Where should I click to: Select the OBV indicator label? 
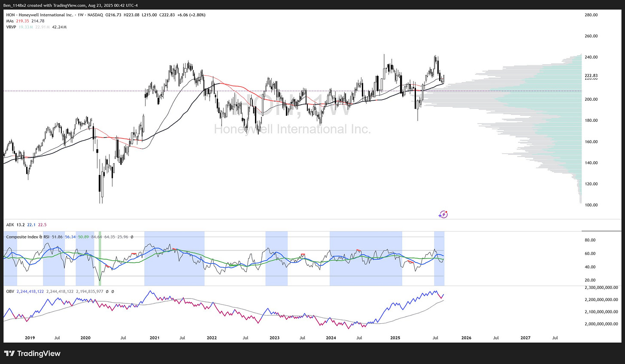tap(10, 292)
